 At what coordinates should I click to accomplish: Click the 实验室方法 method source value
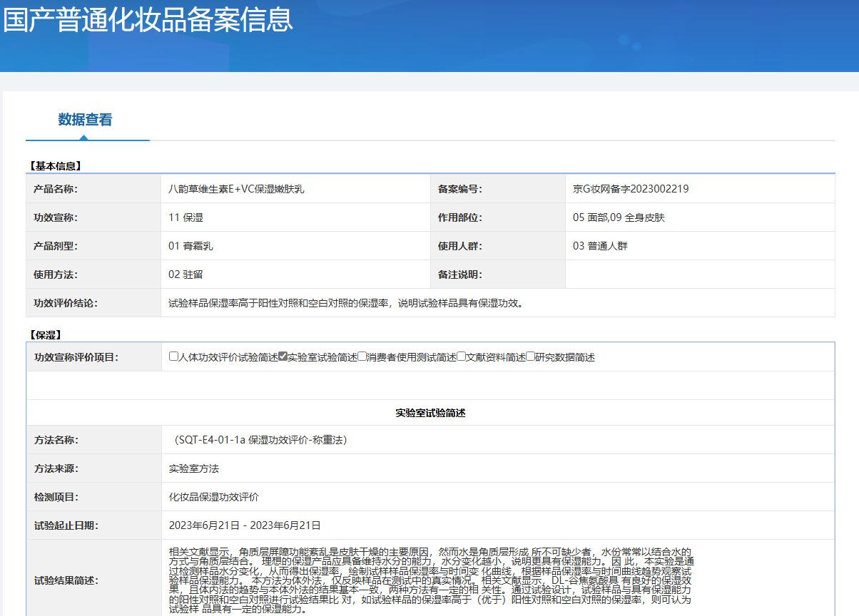click(194, 468)
